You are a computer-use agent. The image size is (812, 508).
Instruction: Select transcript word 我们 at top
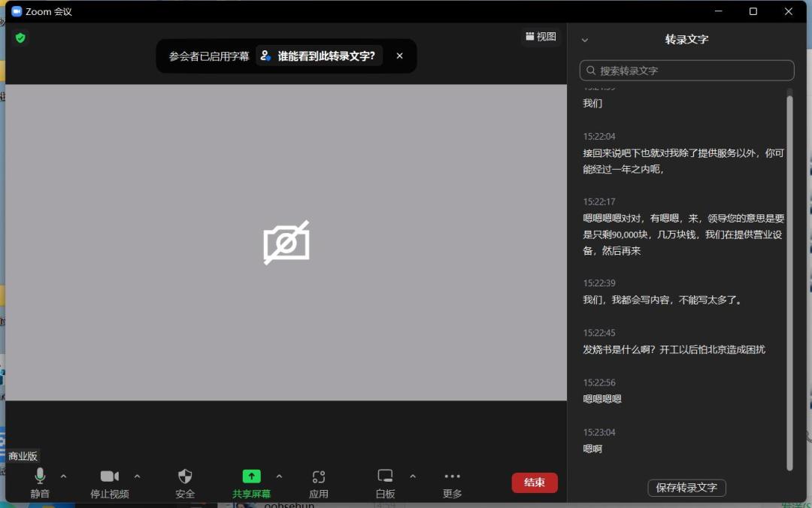coord(592,103)
